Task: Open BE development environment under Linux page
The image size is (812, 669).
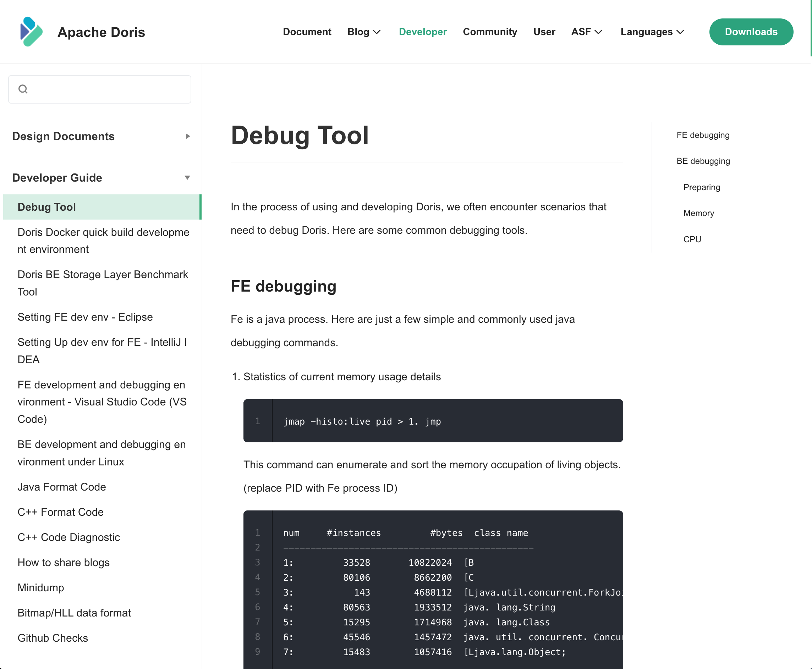Action: pos(102,453)
